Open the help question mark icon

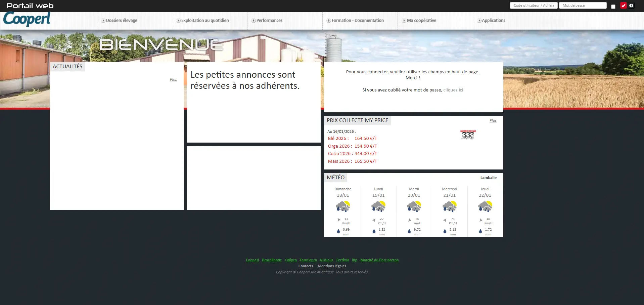tap(631, 5)
